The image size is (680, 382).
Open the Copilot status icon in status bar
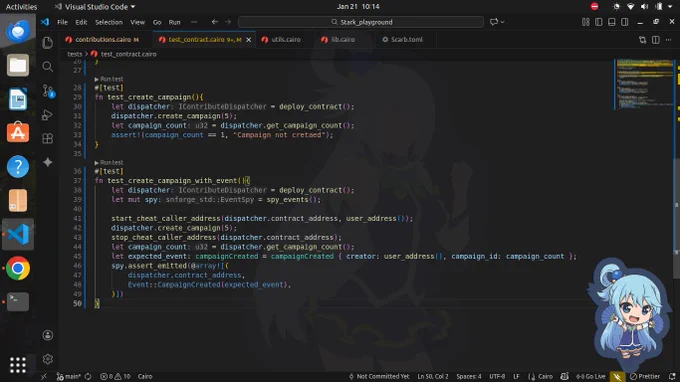coord(564,376)
